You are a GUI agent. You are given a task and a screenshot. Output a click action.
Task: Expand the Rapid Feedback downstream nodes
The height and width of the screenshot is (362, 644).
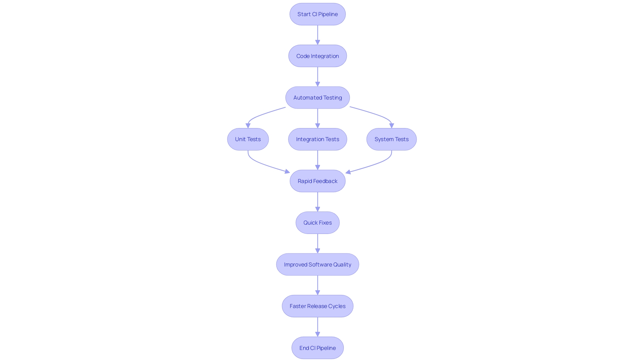[x=318, y=181]
